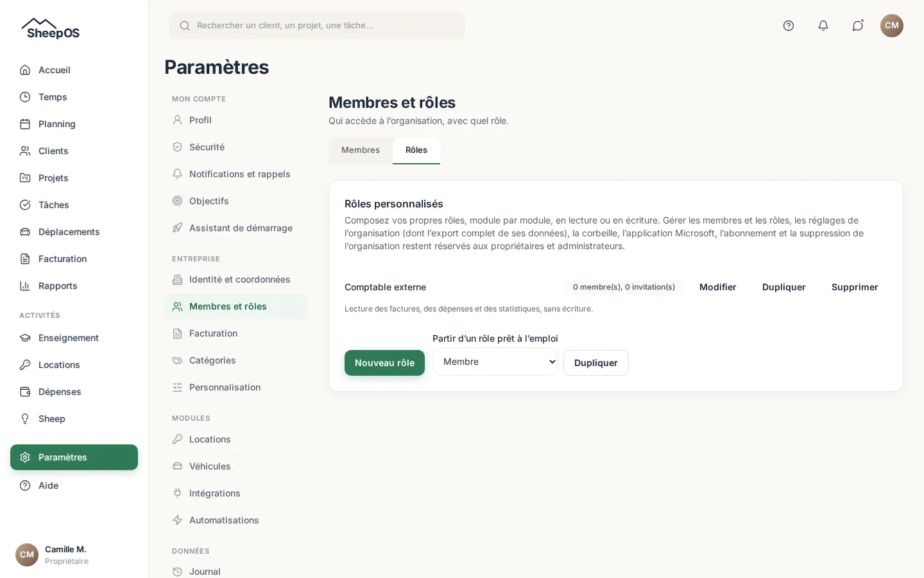The height and width of the screenshot is (578, 924).
Task: Open Identité et coordonnées settings
Action: pos(236,279)
